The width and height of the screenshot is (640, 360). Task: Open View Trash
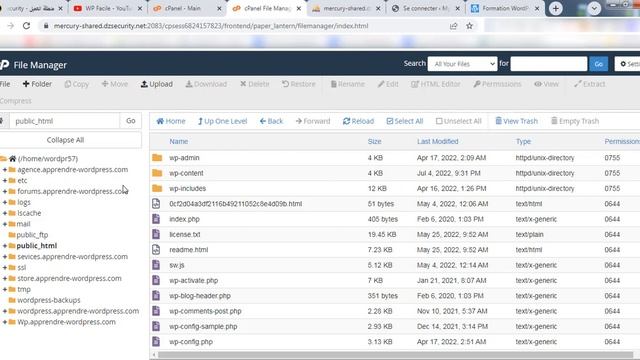pos(516,121)
